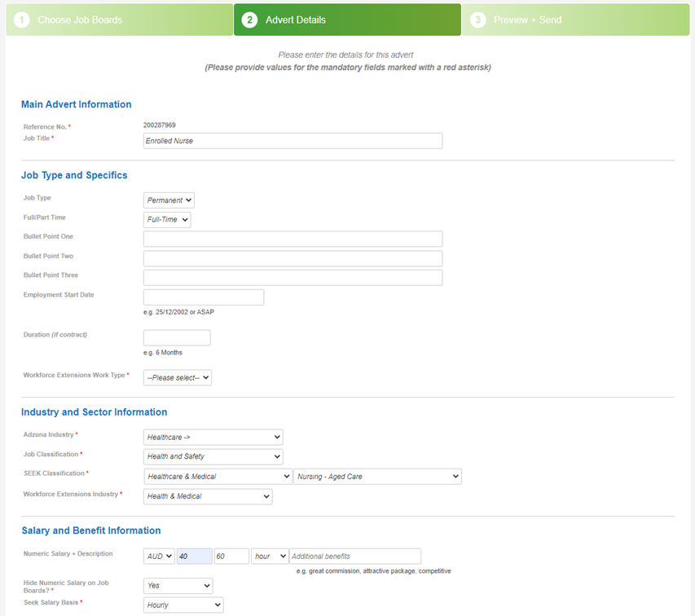The image size is (695, 616).
Task: Click the Bullet Point One field
Action: 293,239
